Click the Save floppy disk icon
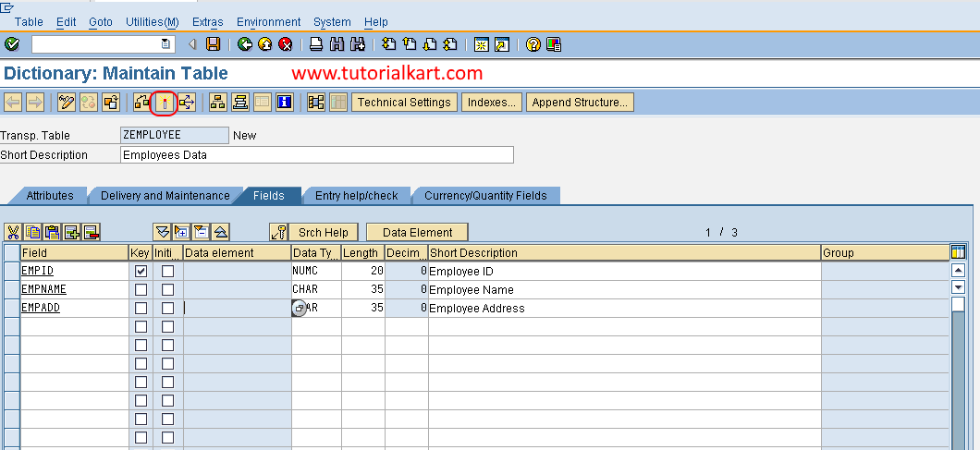Image resolution: width=980 pixels, height=450 pixels. (x=214, y=44)
